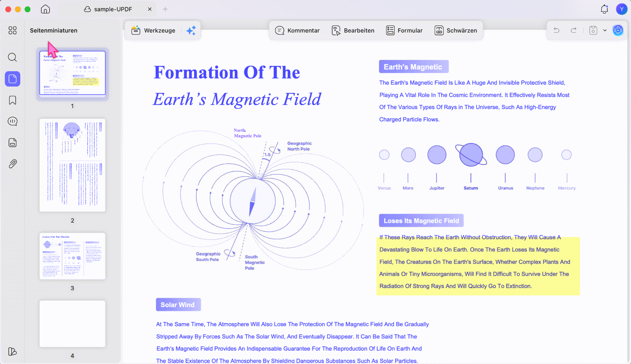Switch to Formular mode

[404, 30]
